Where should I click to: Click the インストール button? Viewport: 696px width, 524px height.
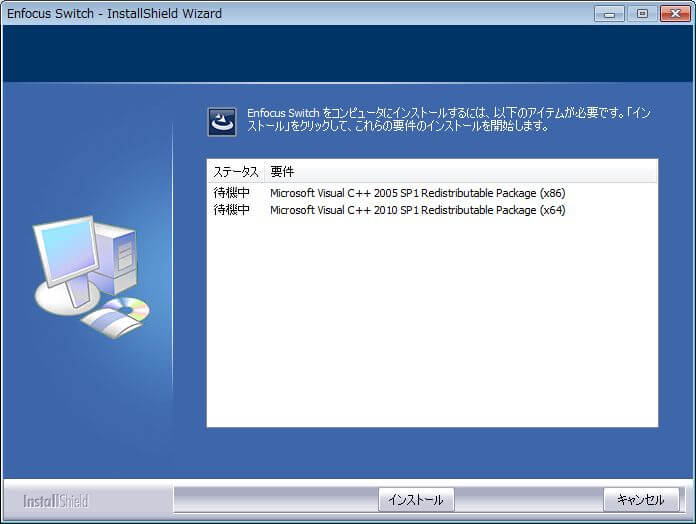tap(416, 500)
